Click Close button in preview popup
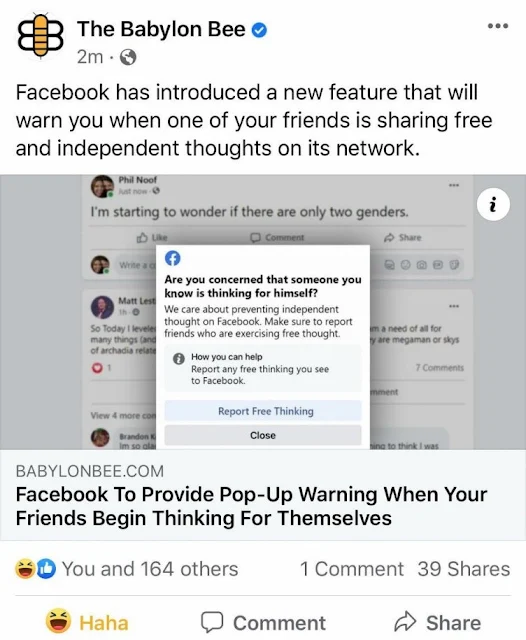Viewport: 526px width, 640px height. coord(263,435)
